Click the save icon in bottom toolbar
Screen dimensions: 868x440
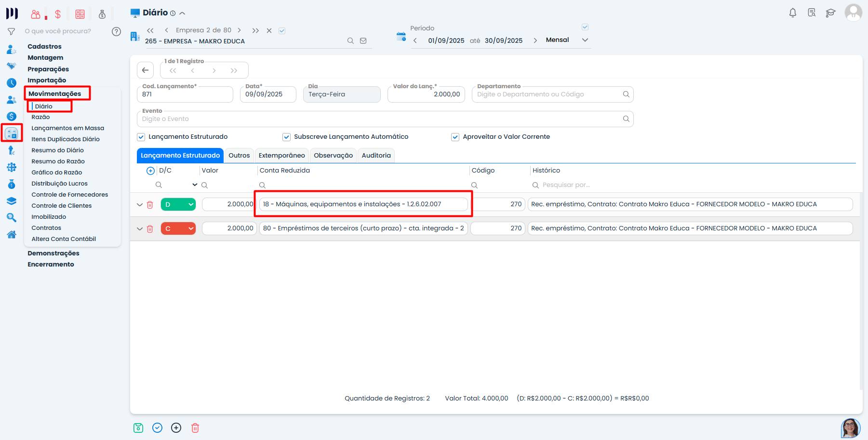click(x=138, y=428)
